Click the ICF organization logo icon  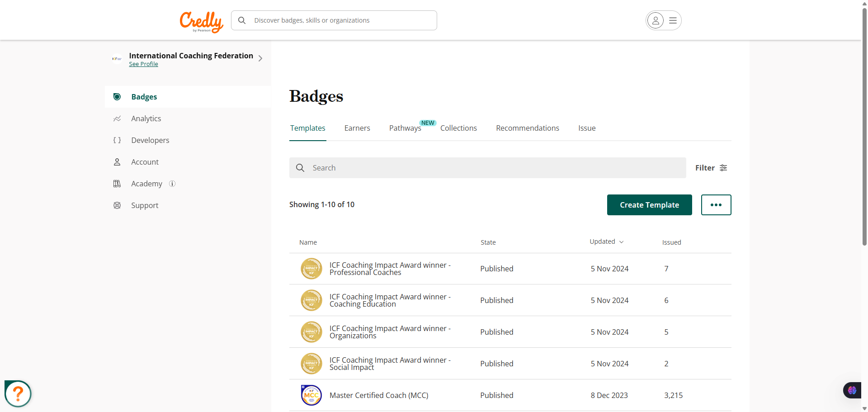[x=117, y=59]
